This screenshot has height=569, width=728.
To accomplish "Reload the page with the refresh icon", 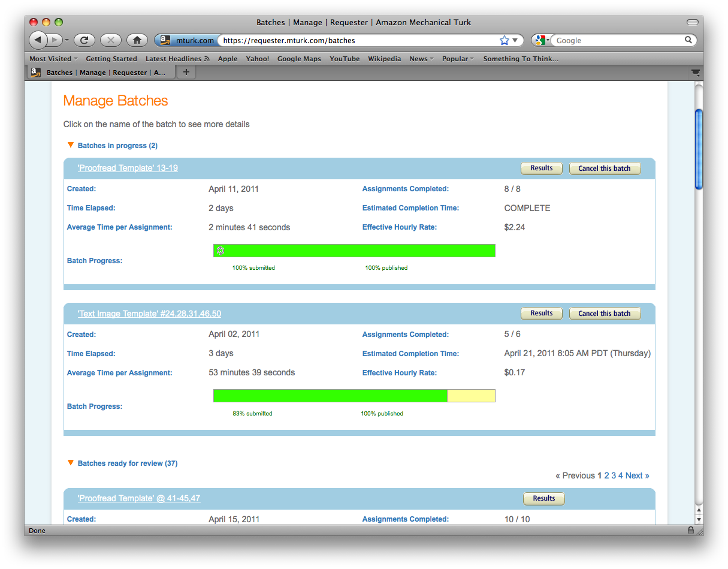I will (x=84, y=40).
